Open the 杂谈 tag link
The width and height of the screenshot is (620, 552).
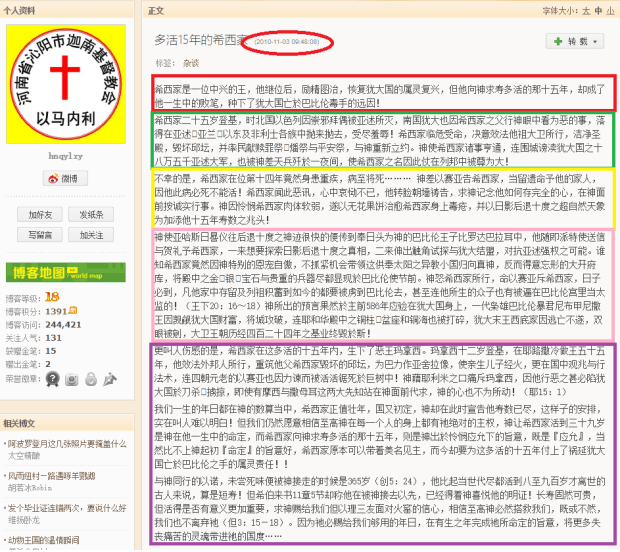click(190, 62)
